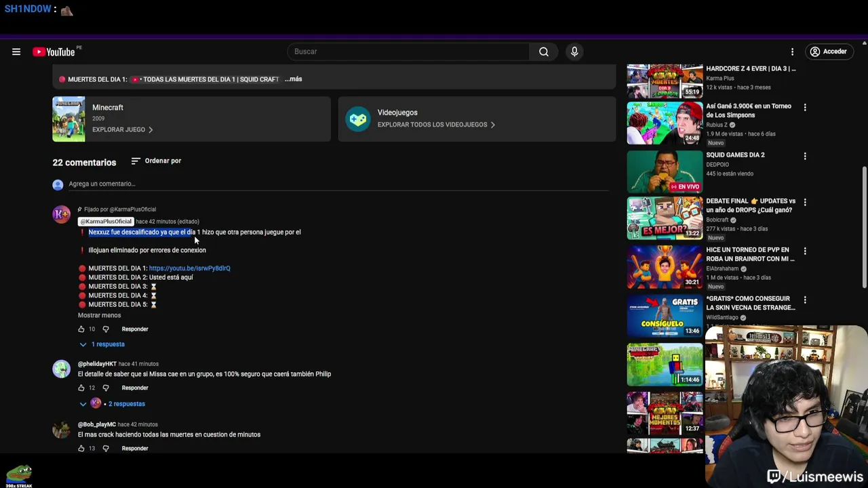Click 'MUERTES DEL DIA 2: Usted está aquí' line
The image size is (868, 488).
click(x=140, y=277)
